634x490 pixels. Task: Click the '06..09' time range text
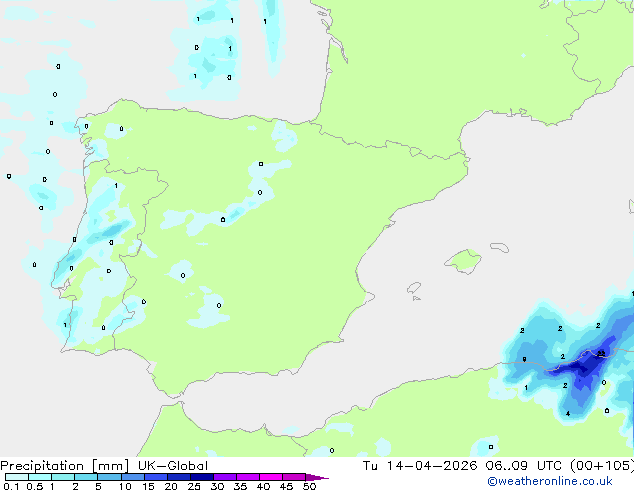click(x=507, y=466)
